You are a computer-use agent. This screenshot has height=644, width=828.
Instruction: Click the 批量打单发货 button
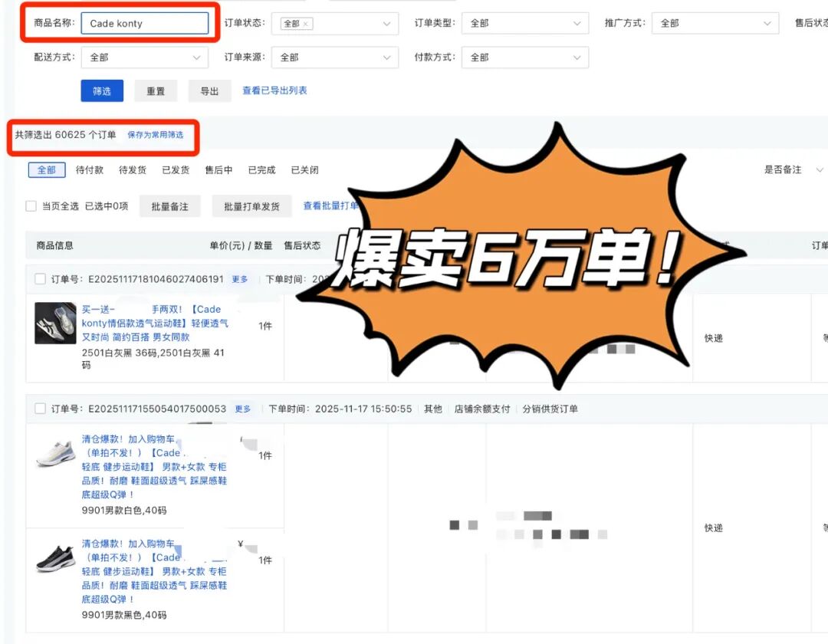coord(252,206)
